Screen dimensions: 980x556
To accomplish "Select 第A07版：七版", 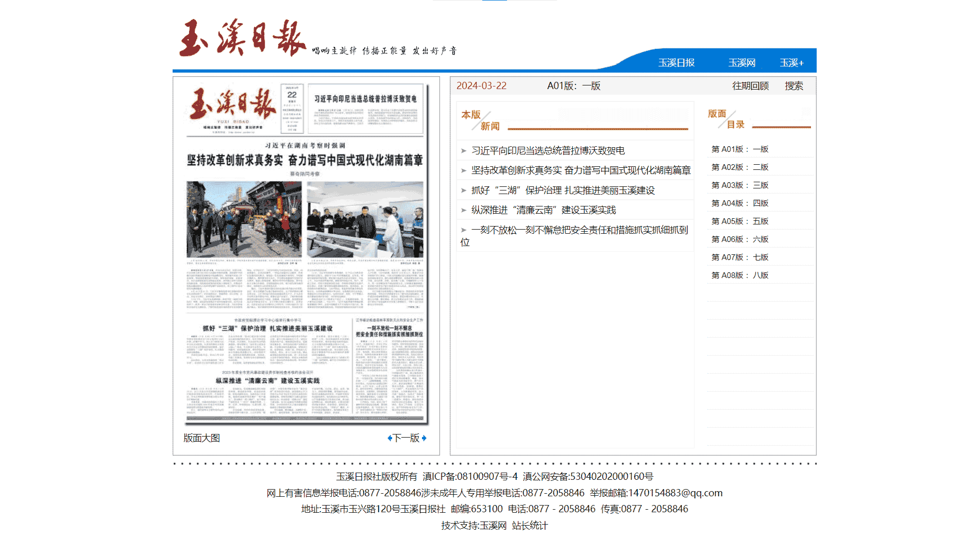I will [x=740, y=257].
